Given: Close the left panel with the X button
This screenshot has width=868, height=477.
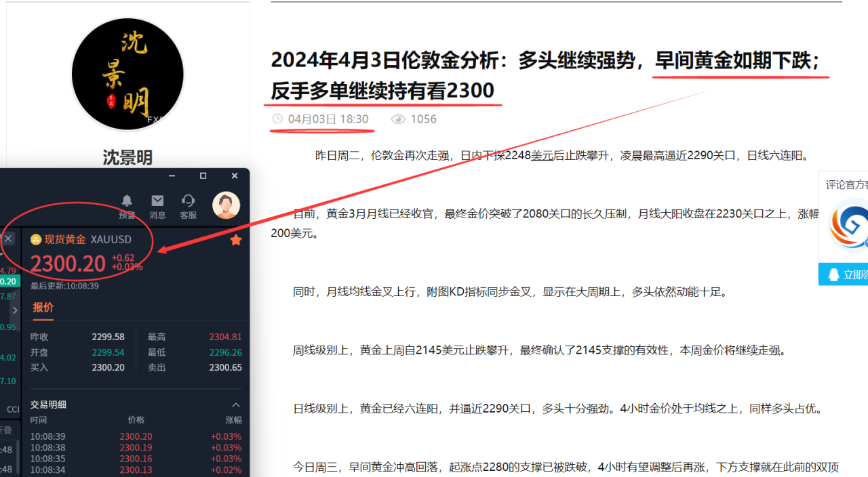Looking at the screenshot, I should (8, 239).
